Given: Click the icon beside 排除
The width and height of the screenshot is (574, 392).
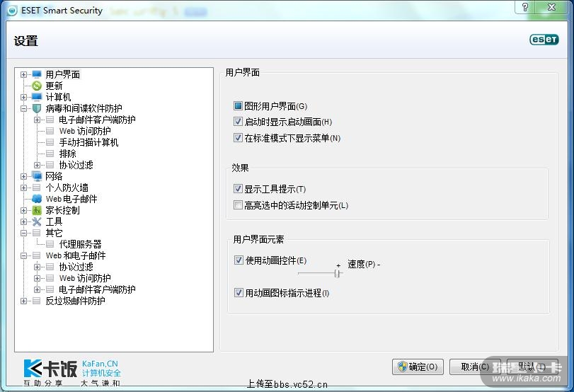Looking at the screenshot, I should coord(50,154).
